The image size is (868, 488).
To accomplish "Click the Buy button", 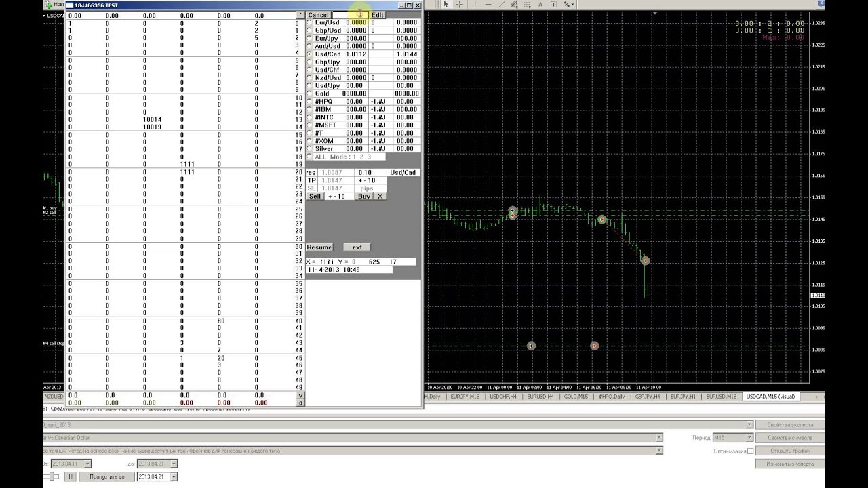I will point(364,196).
